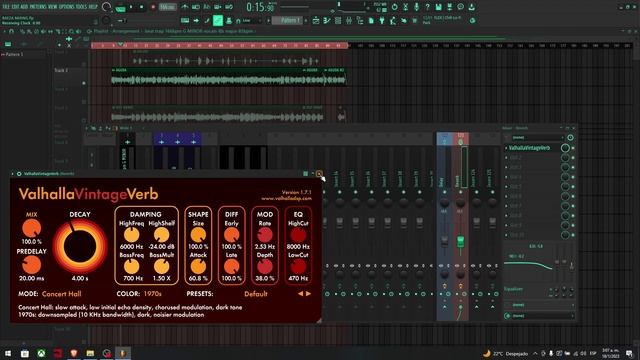Click the undo history circular arrow icon
The height and width of the screenshot is (360, 640).
click(x=394, y=7)
